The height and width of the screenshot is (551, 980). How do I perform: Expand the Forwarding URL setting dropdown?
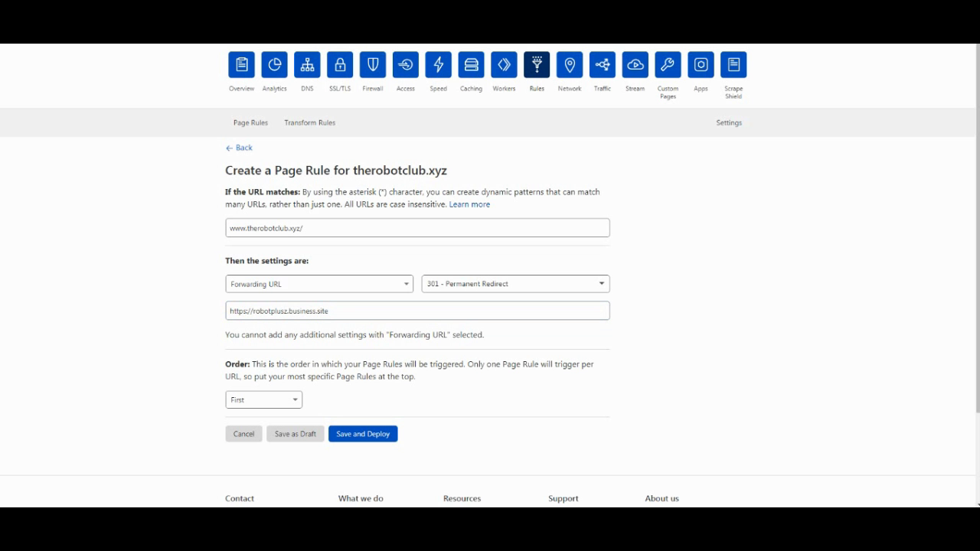pyautogui.click(x=319, y=284)
